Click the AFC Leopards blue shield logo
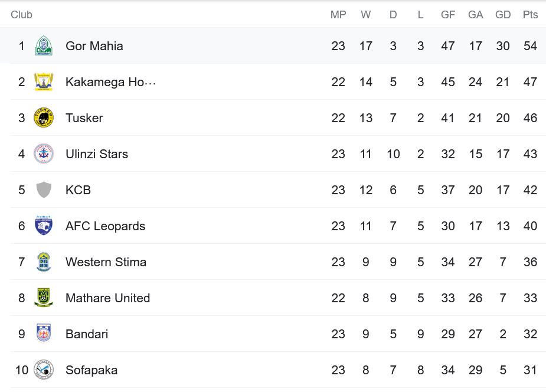546x392 pixels. coord(44,226)
